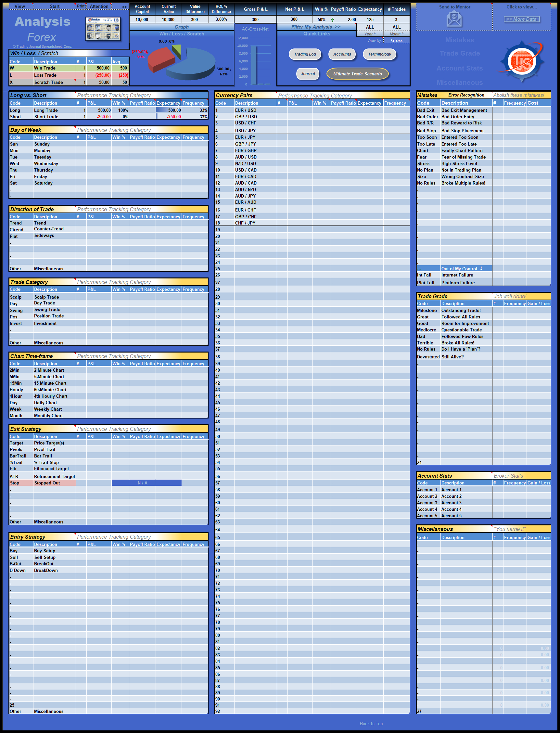Select the Print menu item
Viewport: 560px width, 733px height.
click(x=81, y=6)
